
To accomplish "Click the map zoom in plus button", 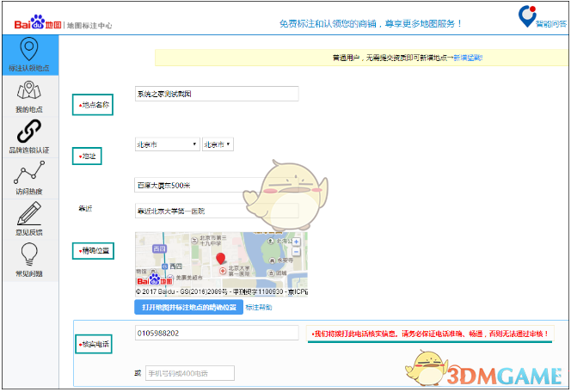I will click(x=297, y=242).
